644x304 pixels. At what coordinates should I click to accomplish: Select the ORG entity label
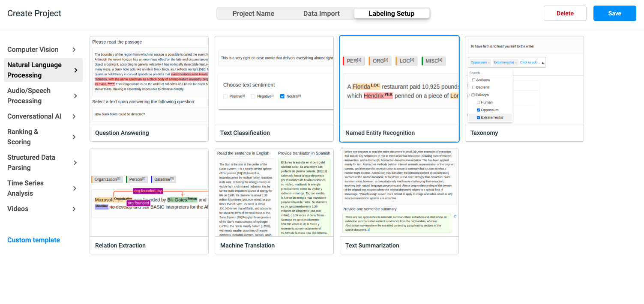[380, 61]
